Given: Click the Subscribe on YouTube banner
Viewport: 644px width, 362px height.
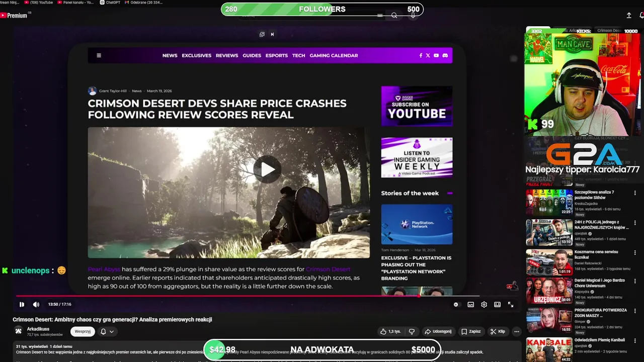Looking at the screenshot, I should [x=417, y=106].
